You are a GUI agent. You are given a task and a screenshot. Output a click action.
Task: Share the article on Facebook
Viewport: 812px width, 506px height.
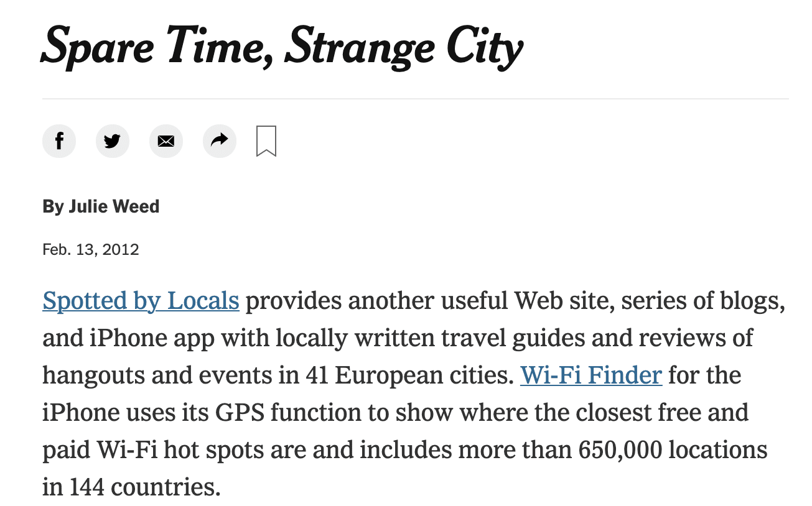(59, 141)
